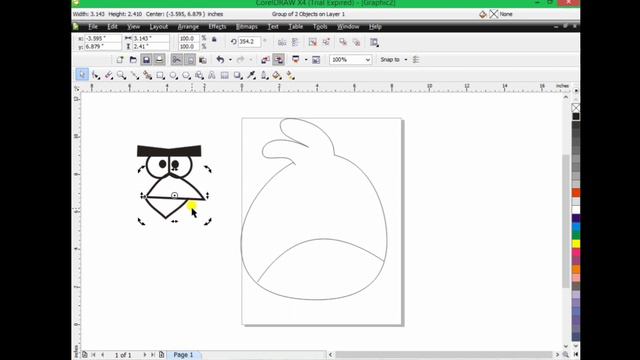Select the Text tool
The height and width of the screenshot is (360, 640).
click(x=212, y=75)
